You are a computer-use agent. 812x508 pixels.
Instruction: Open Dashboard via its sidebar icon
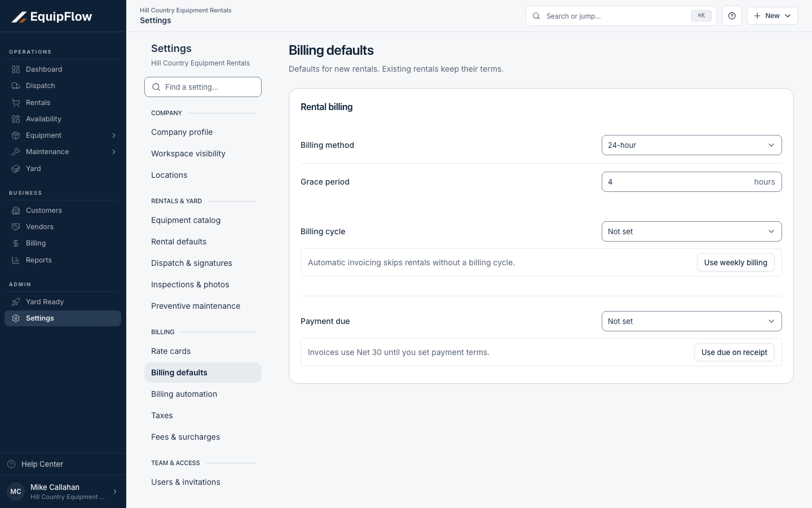(x=16, y=69)
